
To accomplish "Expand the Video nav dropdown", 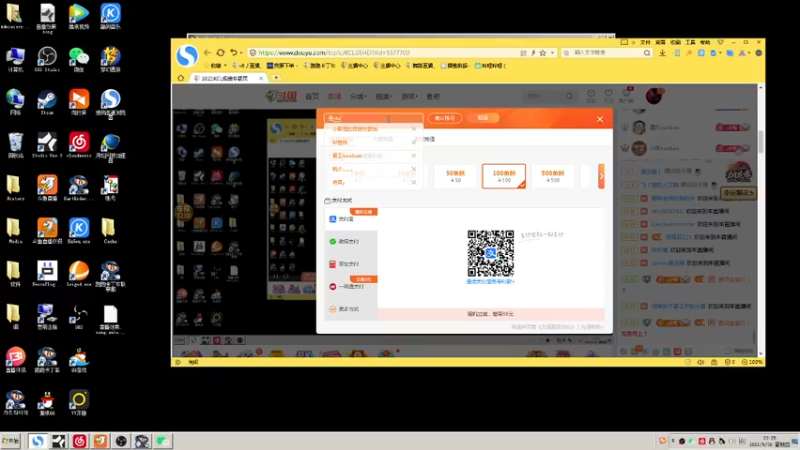I will pos(383,96).
